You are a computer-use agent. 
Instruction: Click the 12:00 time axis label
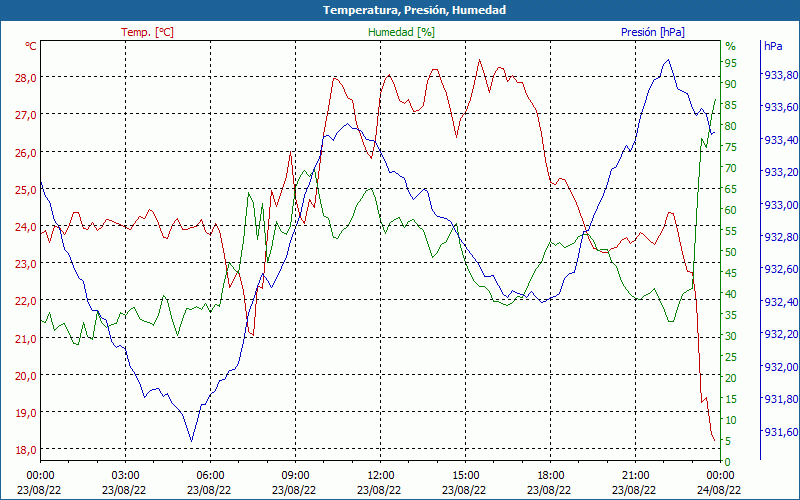click(381, 476)
